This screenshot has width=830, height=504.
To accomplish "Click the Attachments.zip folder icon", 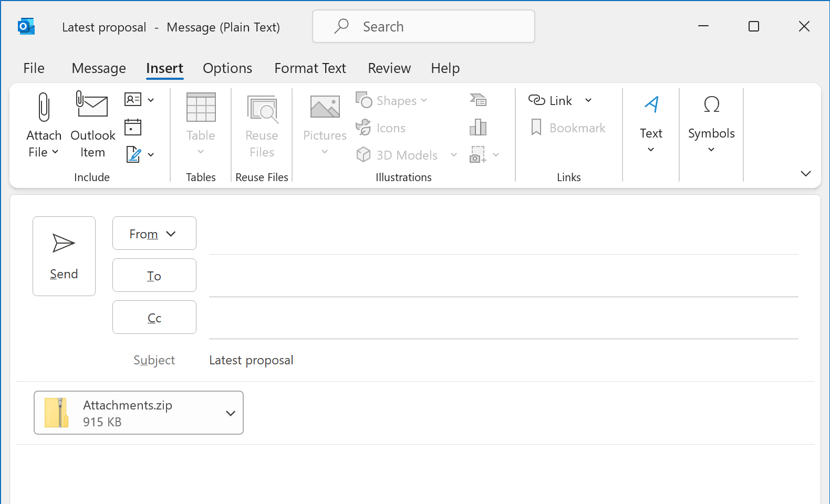I will point(57,413).
